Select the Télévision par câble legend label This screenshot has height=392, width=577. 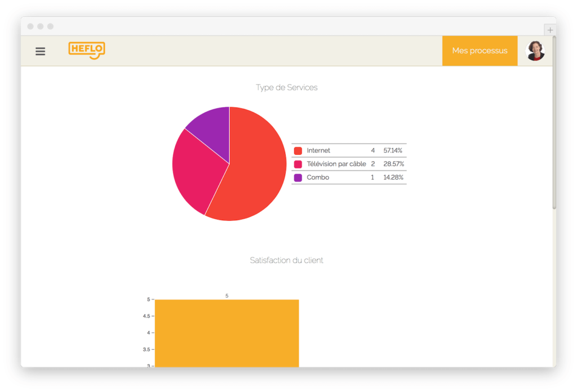tap(336, 164)
